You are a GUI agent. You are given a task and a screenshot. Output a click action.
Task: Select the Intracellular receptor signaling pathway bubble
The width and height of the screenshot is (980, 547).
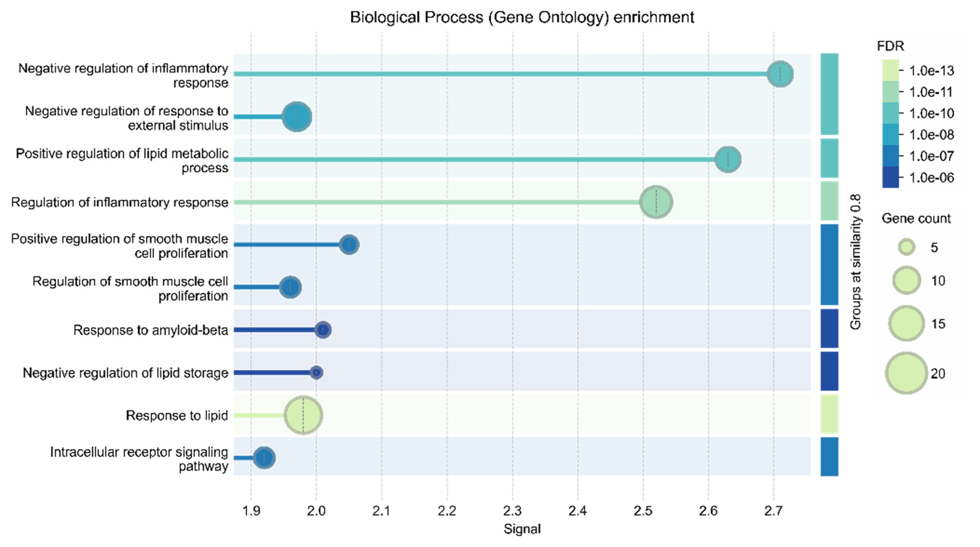tap(264, 458)
